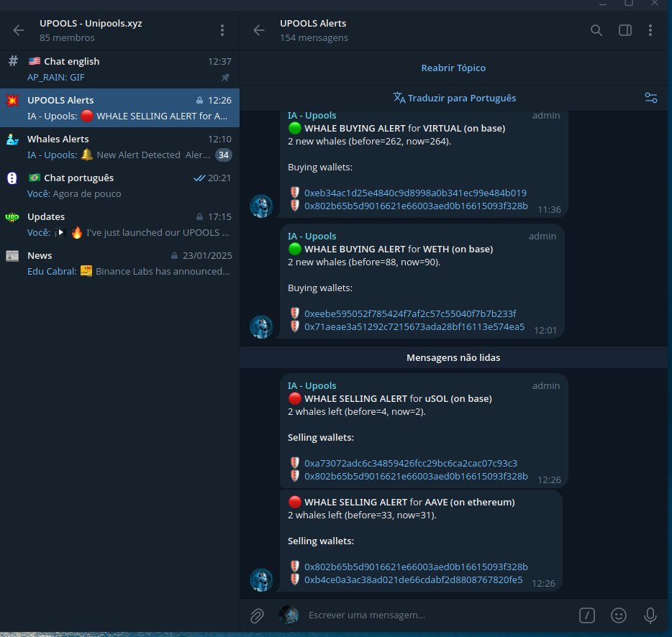
Task: Click UPOOLS - Unipools.xyz group title
Action: tap(91, 23)
